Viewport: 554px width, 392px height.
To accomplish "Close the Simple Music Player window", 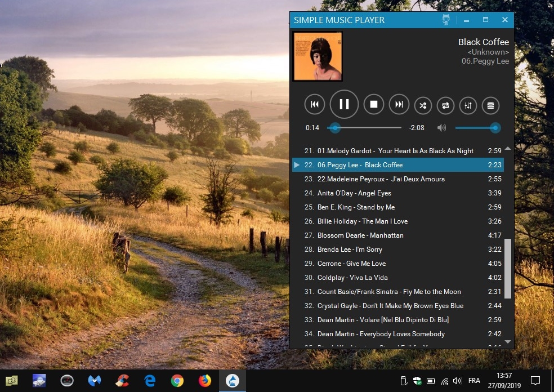I will click(505, 20).
